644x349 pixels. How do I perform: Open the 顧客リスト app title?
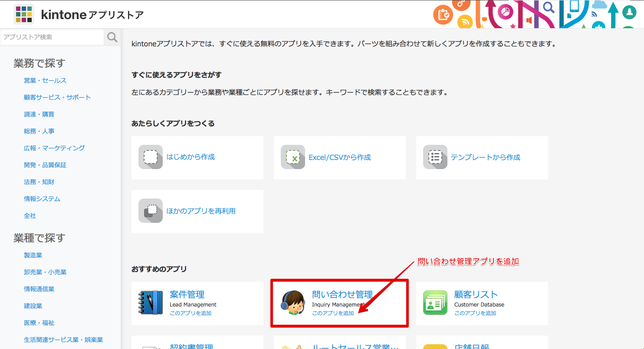tap(476, 295)
